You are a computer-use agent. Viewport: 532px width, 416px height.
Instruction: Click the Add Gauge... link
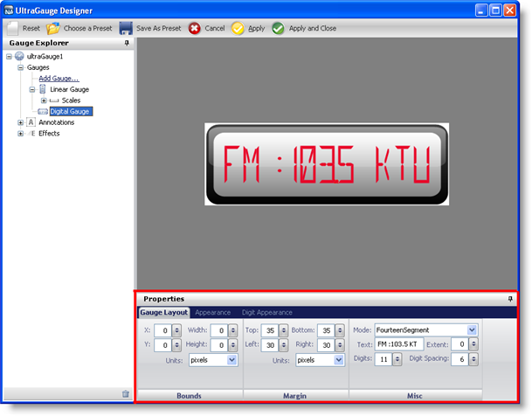pos(59,79)
